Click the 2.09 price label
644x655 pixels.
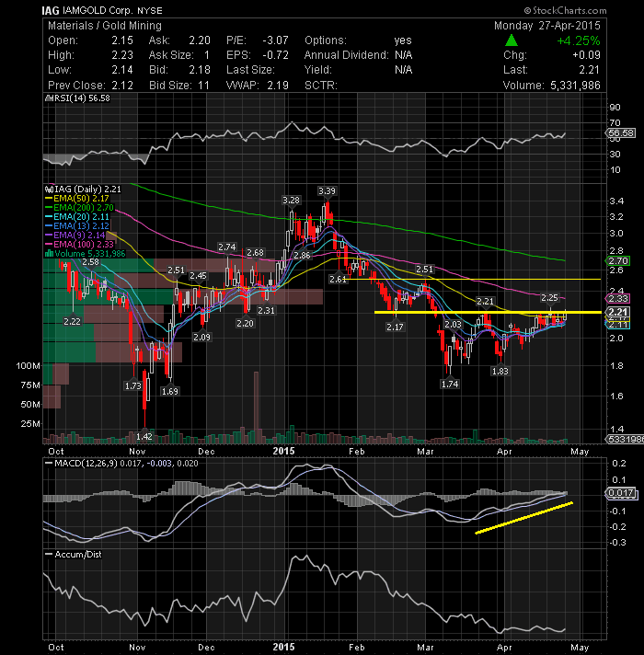point(201,337)
